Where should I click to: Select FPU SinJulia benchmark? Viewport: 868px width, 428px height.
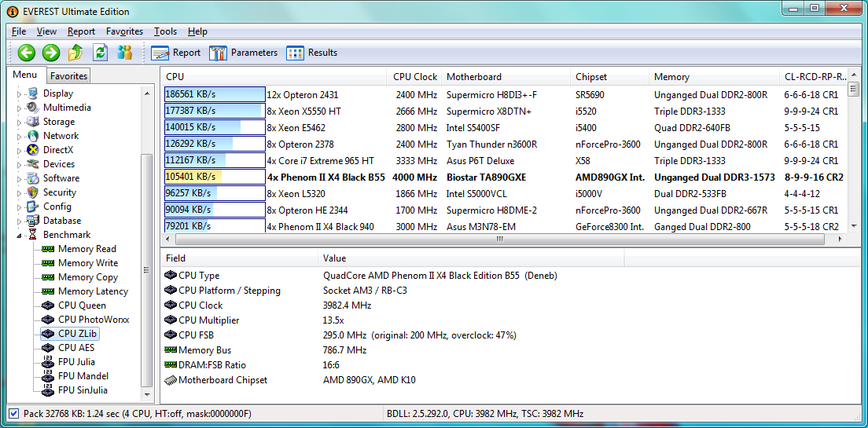pos(83,390)
